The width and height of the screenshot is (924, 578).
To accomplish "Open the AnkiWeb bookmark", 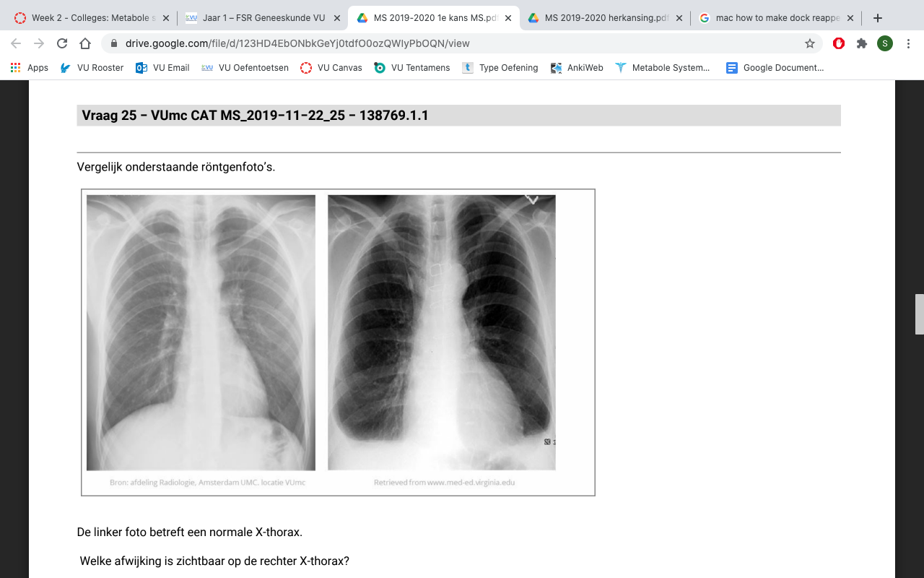I will (577, 68).
